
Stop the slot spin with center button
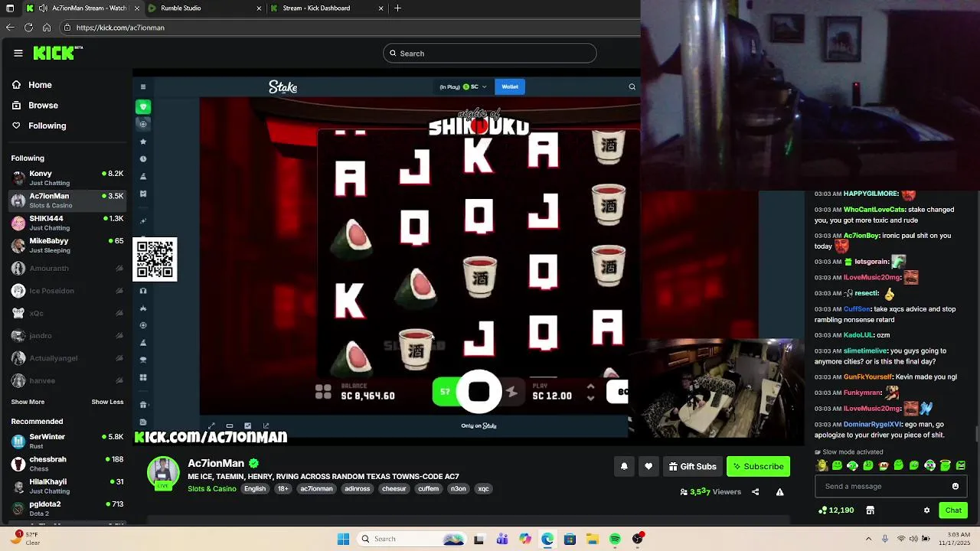click(x=479, y=392)
